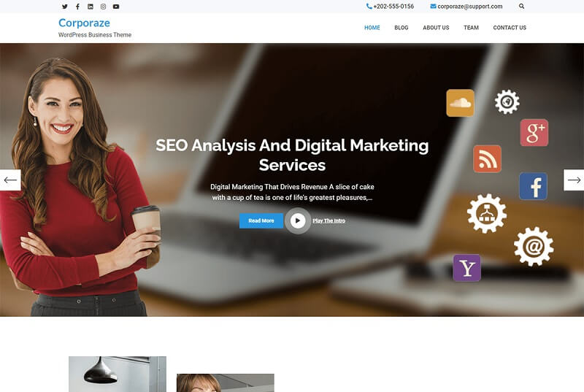Follow the Play The Intro link
This screenshot has height=392, width=584.
click(329, 220)
